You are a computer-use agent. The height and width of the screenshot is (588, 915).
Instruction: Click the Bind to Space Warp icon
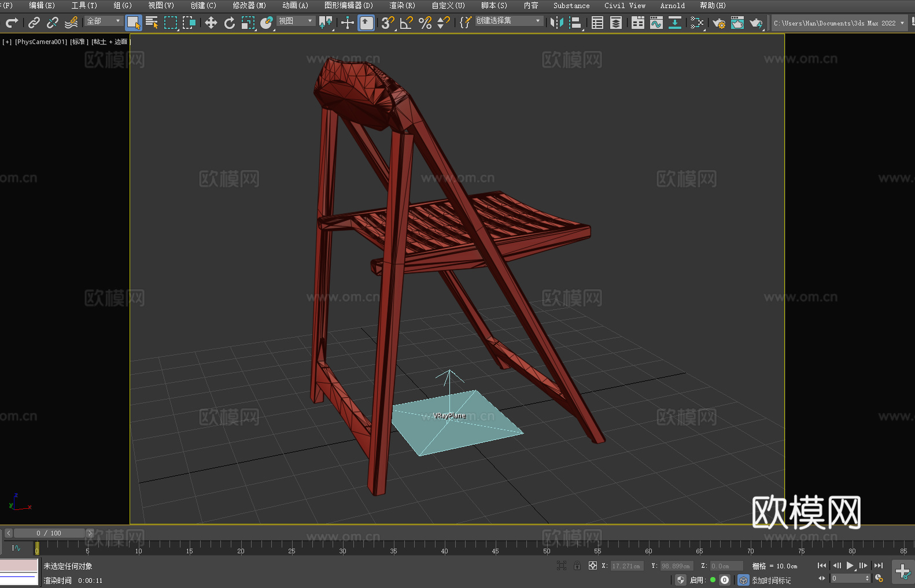[71, 23]
